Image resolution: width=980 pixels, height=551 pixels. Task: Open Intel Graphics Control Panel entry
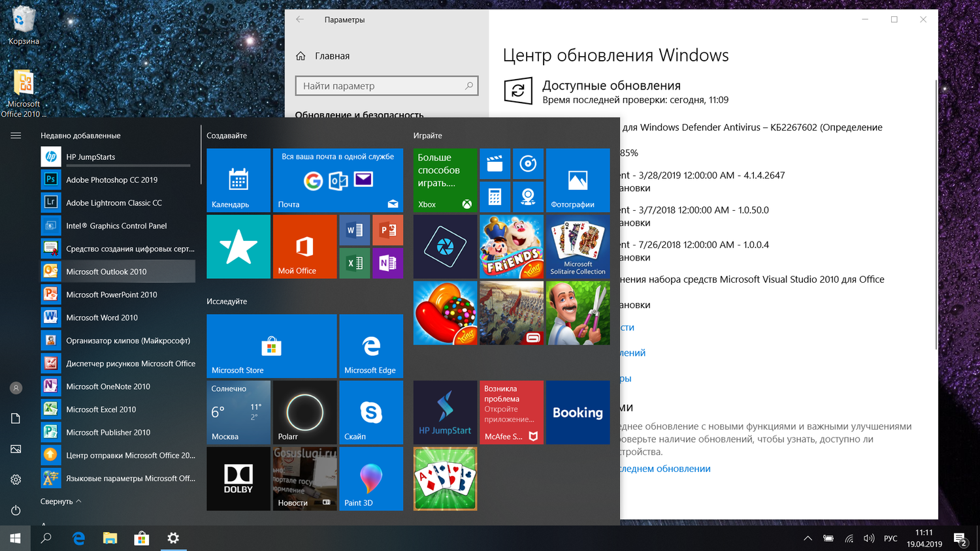click(x=118, y=226)
